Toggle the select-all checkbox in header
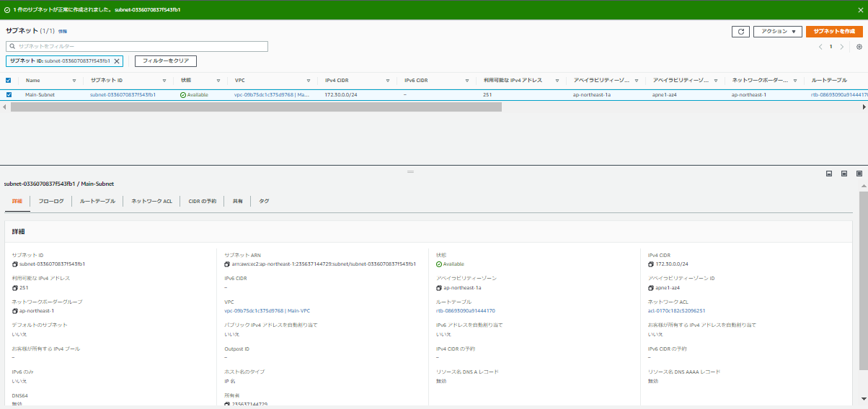The image size is (868, 409). 9,81
